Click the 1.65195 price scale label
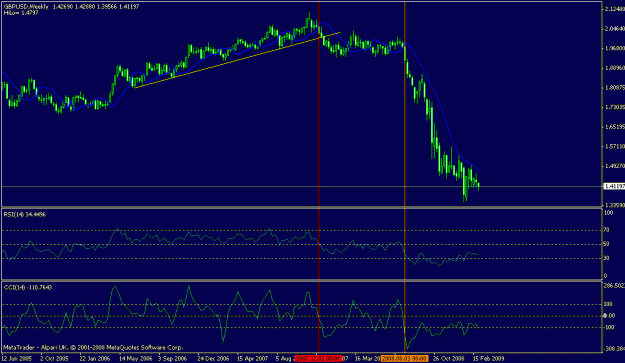The width and height of the screenshot is (625, 363). 615,127
